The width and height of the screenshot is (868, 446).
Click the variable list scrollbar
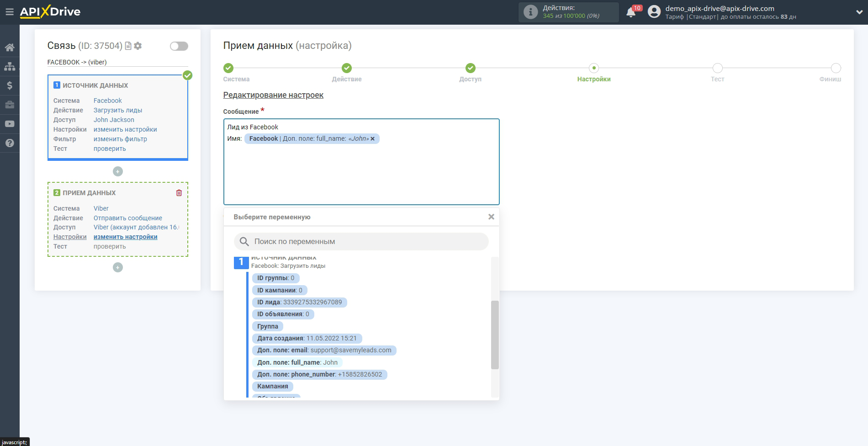(x=495, y=334)
